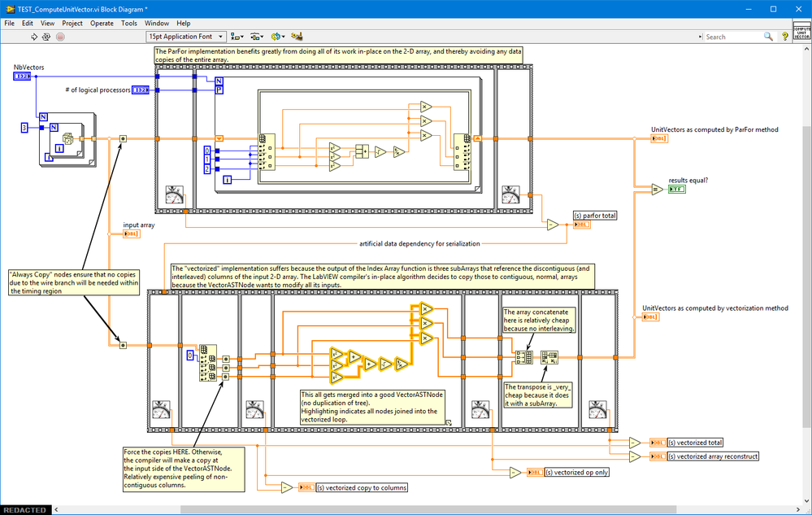Image resolution: width=812 pixels, height=515 pixels.
Task: Select the tick count timer in first vectorized frame
Action: (x=161, y=410)
